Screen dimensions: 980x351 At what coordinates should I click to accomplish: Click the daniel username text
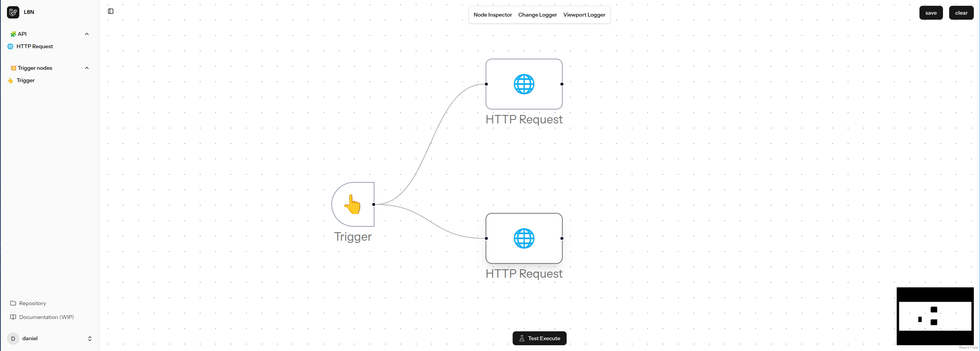tap(30, 338)
